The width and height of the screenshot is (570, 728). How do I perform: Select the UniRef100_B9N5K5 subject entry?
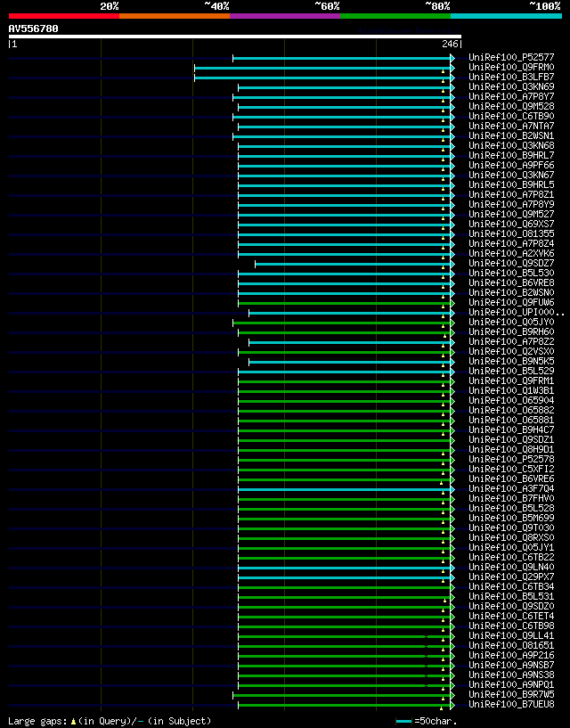[x=511, y=361]
